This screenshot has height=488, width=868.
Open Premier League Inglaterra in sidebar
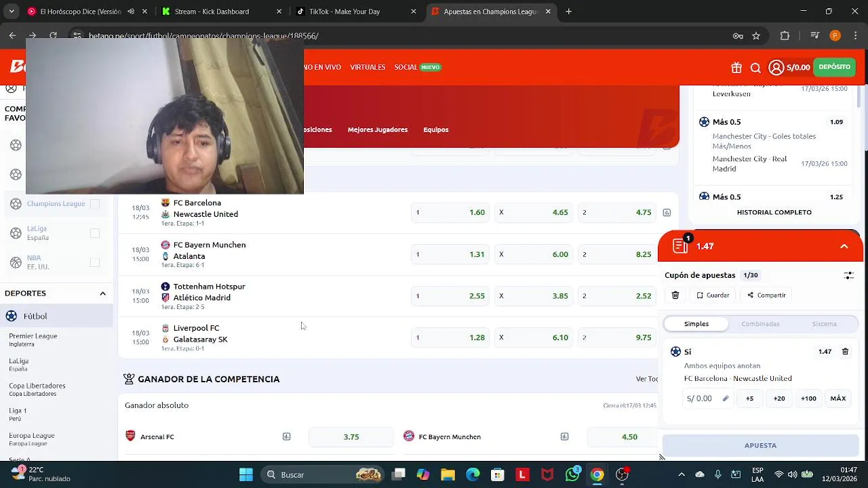[33, 340]
